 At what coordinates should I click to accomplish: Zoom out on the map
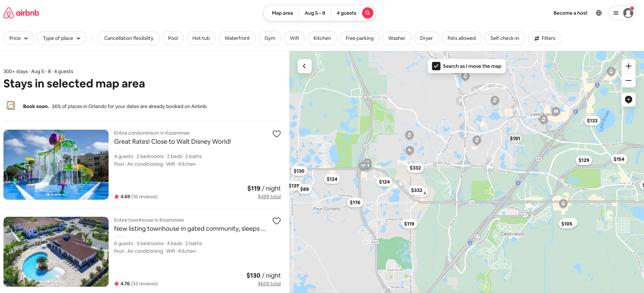pos(629,80)
